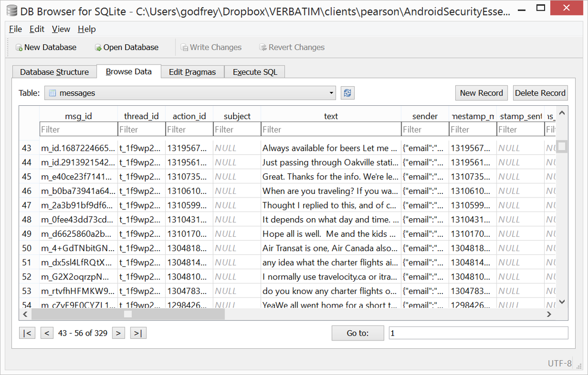This screenshot has height=375, width=588.
Task: Click the Open Database toolbar button
Action: tap(126, 47)
